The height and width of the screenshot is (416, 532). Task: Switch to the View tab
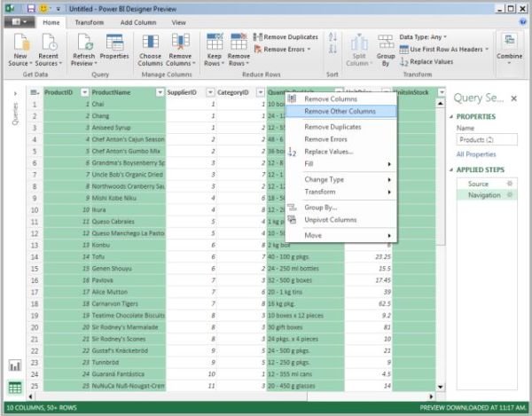[178, 22]
